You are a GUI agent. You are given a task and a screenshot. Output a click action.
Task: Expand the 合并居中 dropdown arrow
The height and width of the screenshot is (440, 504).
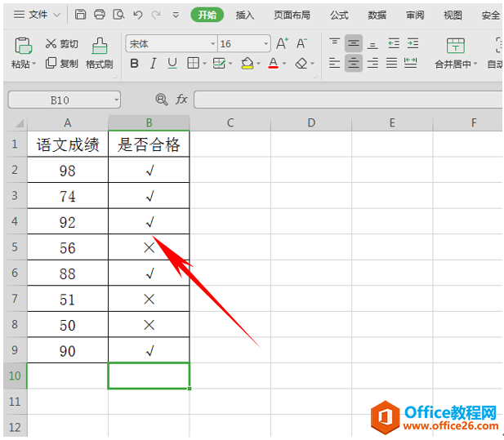[475, 64]
